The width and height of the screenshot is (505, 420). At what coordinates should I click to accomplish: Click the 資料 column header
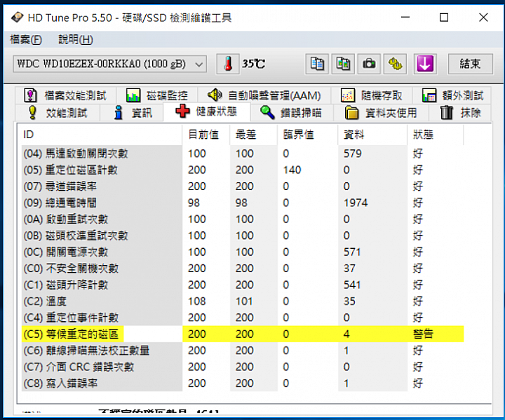click(372, 135)
